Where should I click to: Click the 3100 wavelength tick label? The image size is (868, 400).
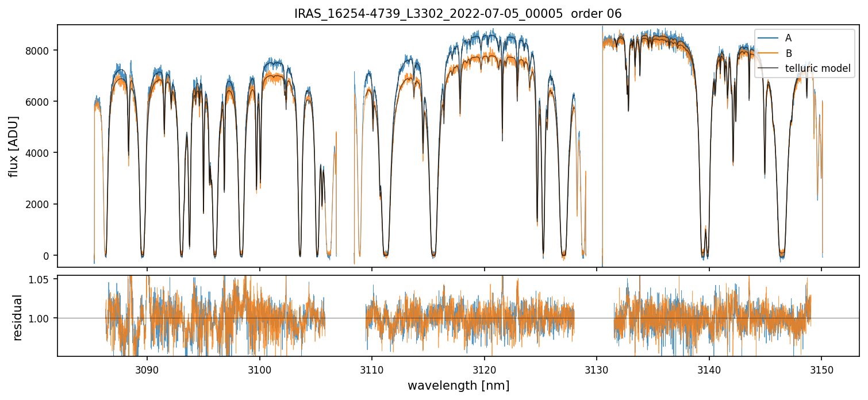[x=259, y=368]
